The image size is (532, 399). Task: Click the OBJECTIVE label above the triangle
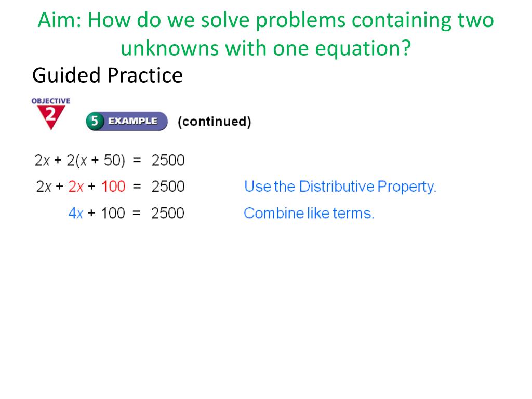point(51,101)
